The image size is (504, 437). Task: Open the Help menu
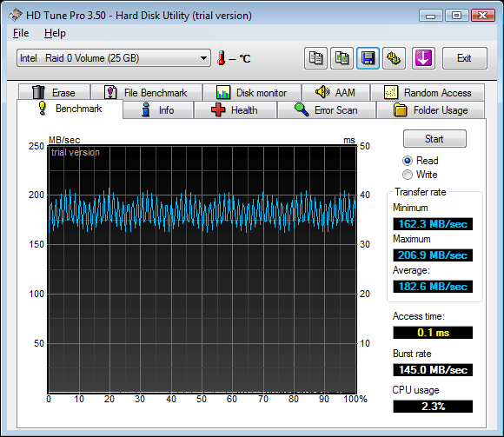click(x=55, y=33)
